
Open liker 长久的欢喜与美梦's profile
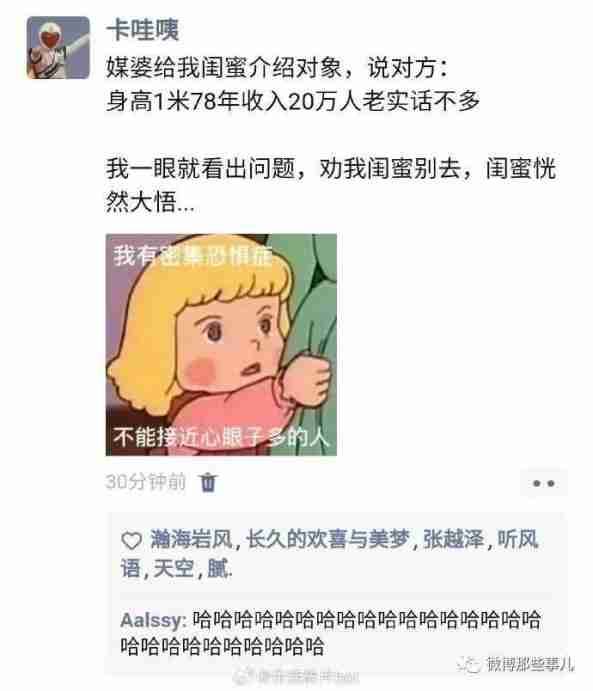pos(328,539)
